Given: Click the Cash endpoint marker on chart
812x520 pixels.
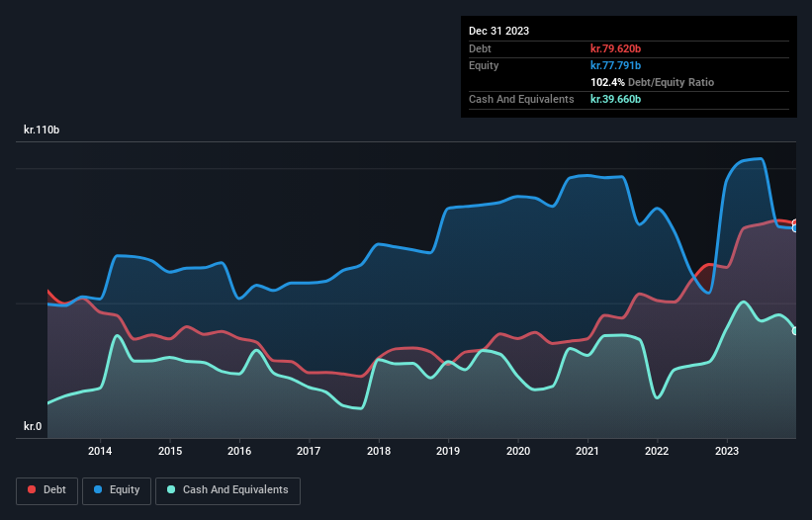Looking at the screenshot, I should (x=795, y=331).
